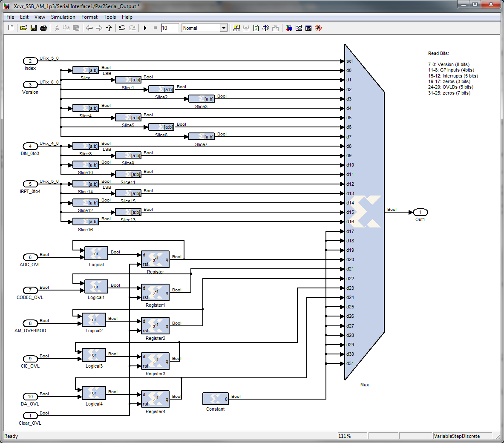
Task: Open the Library Browser icon
Action: pyautogui.click(x=289, y=28)
